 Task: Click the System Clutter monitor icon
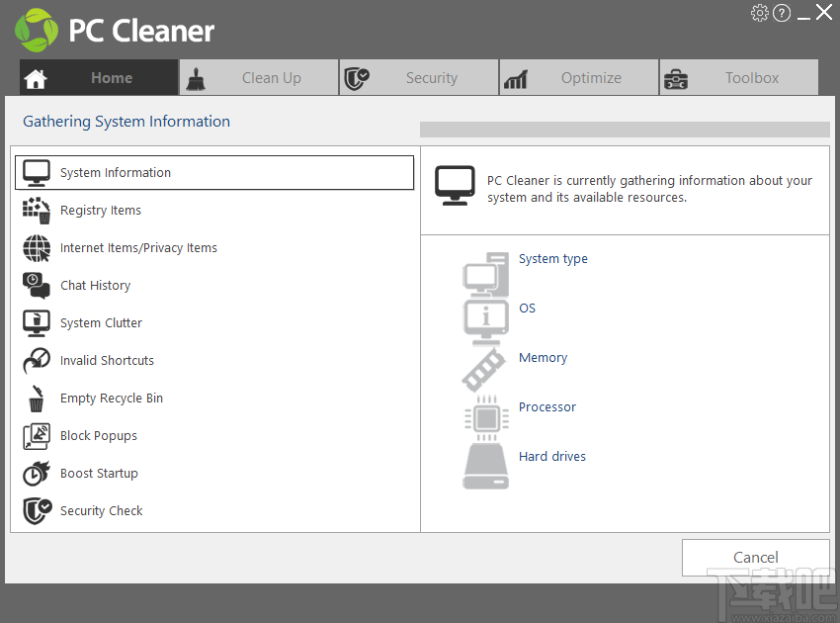(x=37, y=323)
